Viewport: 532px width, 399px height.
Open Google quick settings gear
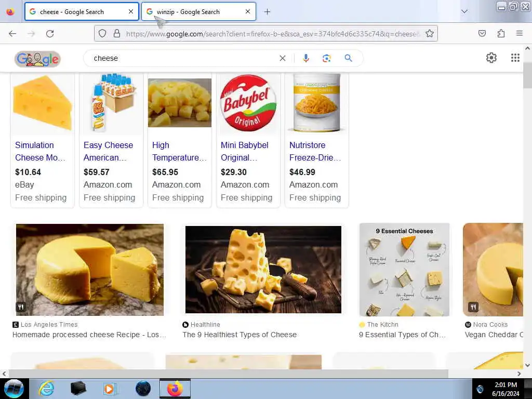click(x=491, y=58)
